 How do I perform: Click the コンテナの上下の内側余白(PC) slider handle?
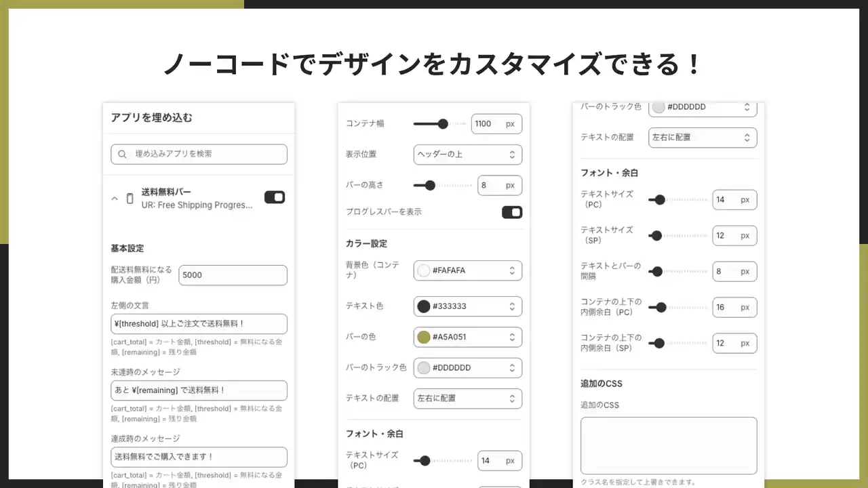[661, 308]
